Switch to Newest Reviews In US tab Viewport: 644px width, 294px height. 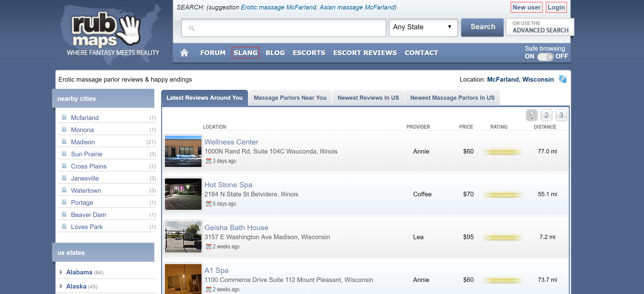pyautogui.click(x=368, y=98)
